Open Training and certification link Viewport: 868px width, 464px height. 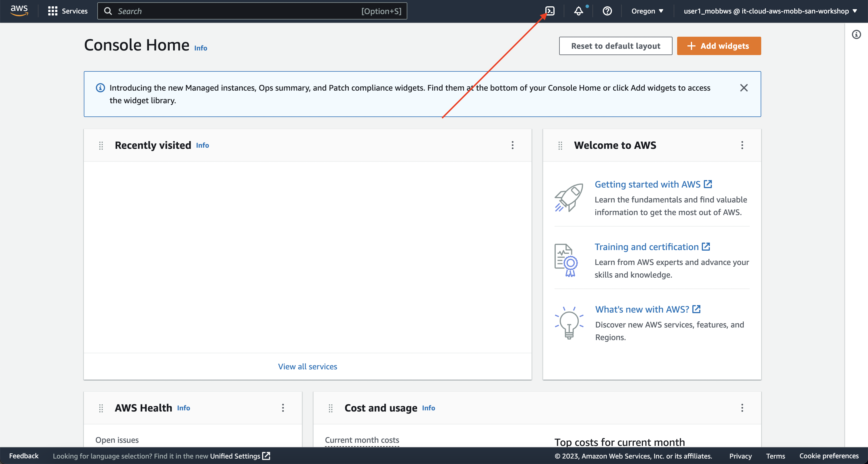click(x=652, y=247)
